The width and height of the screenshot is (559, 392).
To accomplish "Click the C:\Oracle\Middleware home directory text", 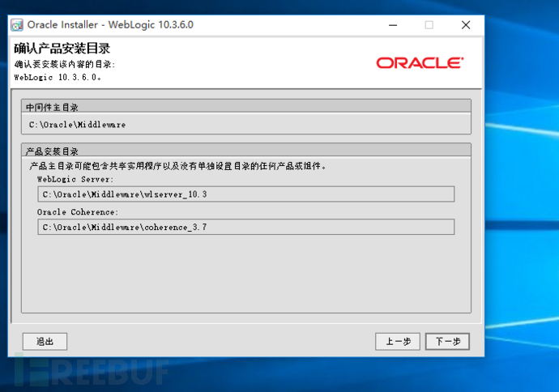I will coord(77,125).
